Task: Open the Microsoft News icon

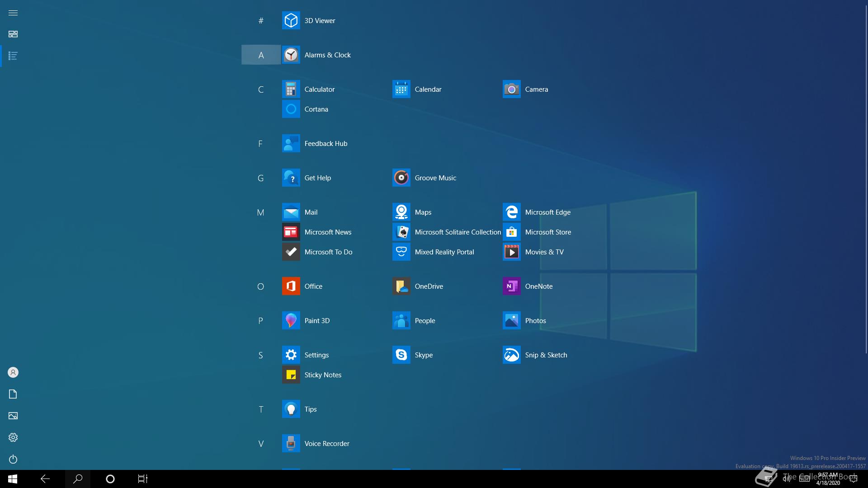Action: pyautogui.click(x=291, y=232)
